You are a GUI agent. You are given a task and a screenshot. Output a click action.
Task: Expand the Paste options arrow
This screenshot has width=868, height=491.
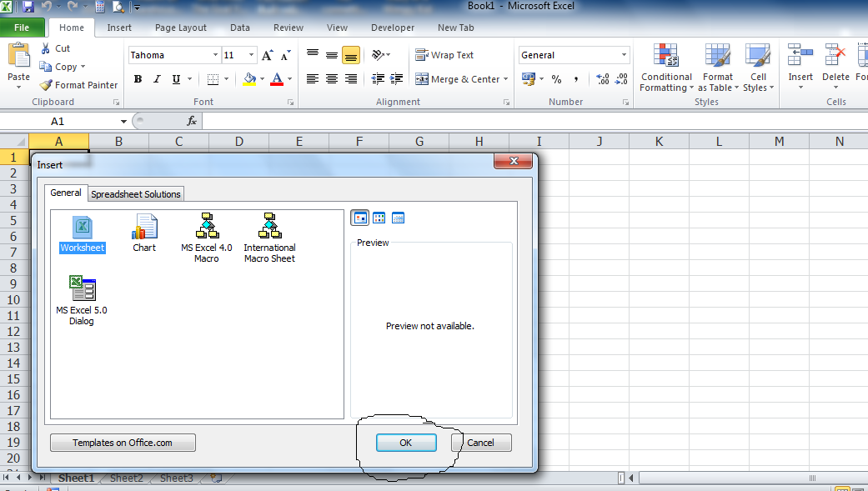(x=19, y=87)
